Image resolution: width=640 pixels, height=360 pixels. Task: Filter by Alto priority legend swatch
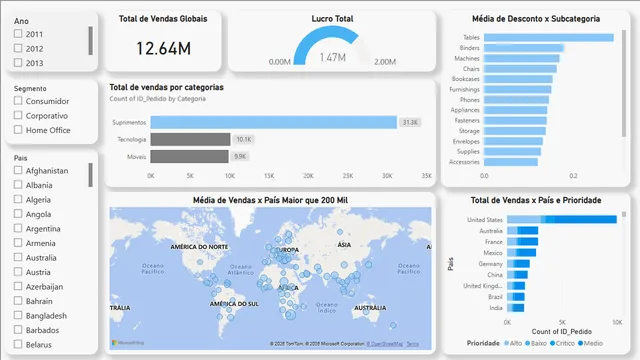(x=506, y=343)
